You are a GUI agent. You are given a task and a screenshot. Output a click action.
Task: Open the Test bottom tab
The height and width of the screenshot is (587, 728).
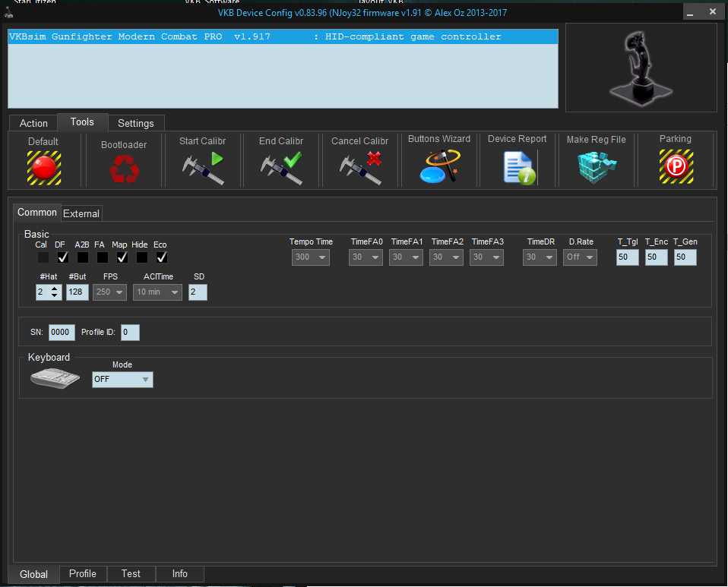pyautogui.click(x=131, y=573)
